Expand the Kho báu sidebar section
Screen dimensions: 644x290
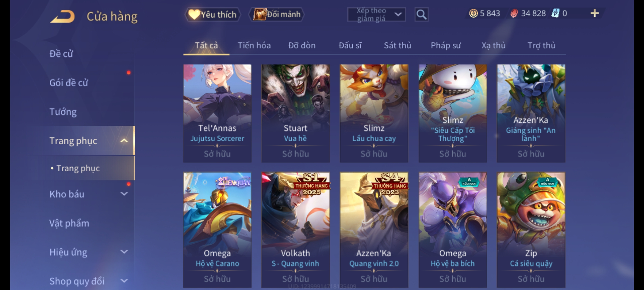pos(124,194)
